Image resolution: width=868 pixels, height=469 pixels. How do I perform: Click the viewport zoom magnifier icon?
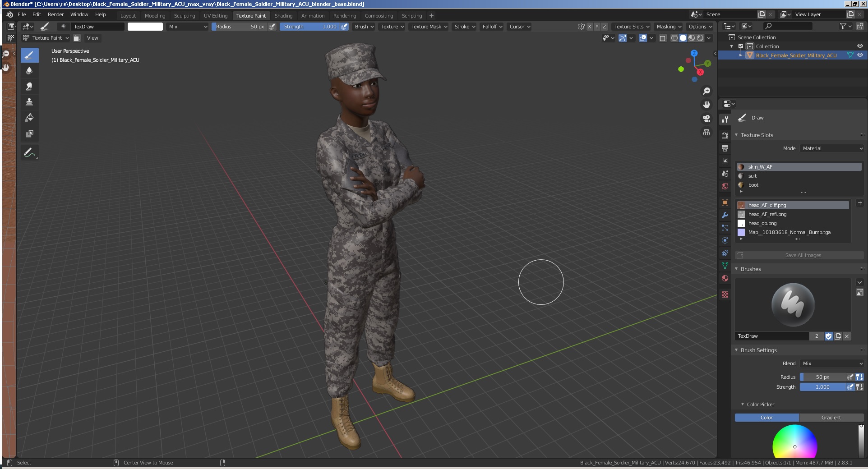click(706, 91)
